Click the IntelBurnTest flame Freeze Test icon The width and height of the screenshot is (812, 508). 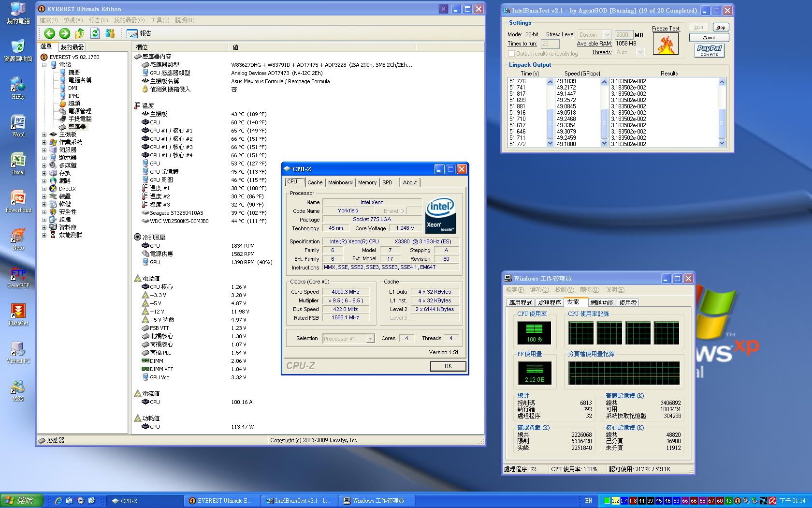666,44
